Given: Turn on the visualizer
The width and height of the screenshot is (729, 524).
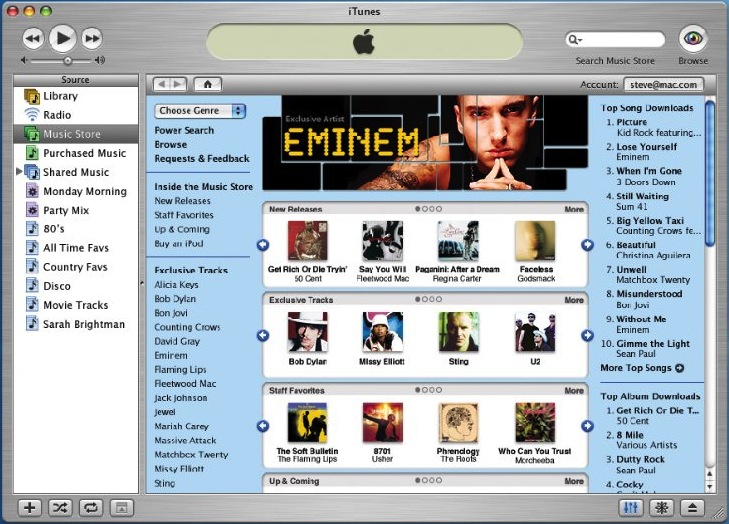Looking at the screenshot, I should [x=662, y=507].
